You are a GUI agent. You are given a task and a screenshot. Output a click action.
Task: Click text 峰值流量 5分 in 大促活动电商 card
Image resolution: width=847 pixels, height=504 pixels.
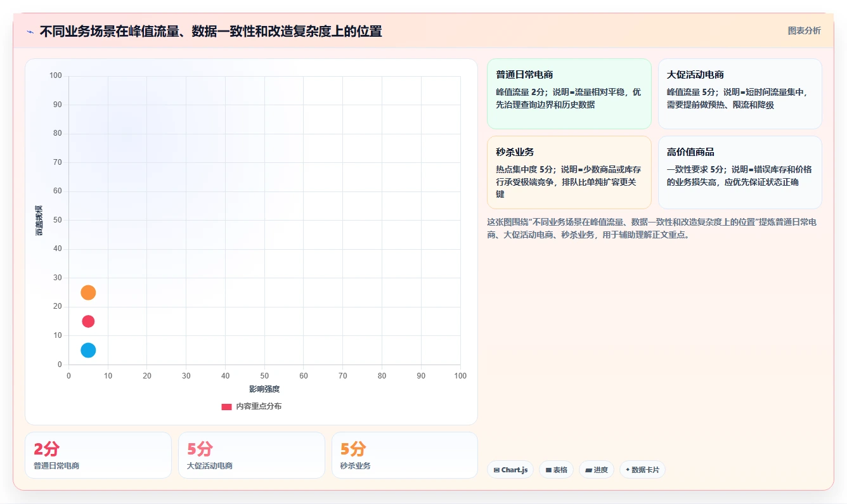[692, 92]
